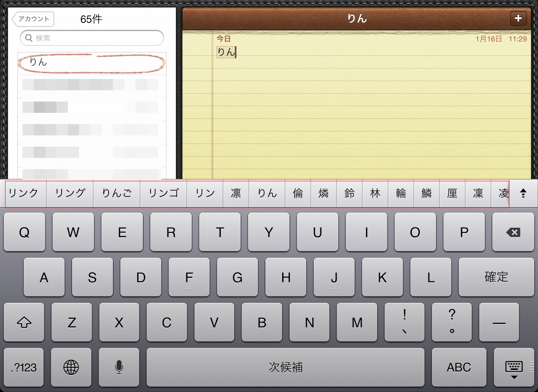Hit the R key
Image resolution: width=538 pixels, height=392 pixels.
[x=171, y=232]
